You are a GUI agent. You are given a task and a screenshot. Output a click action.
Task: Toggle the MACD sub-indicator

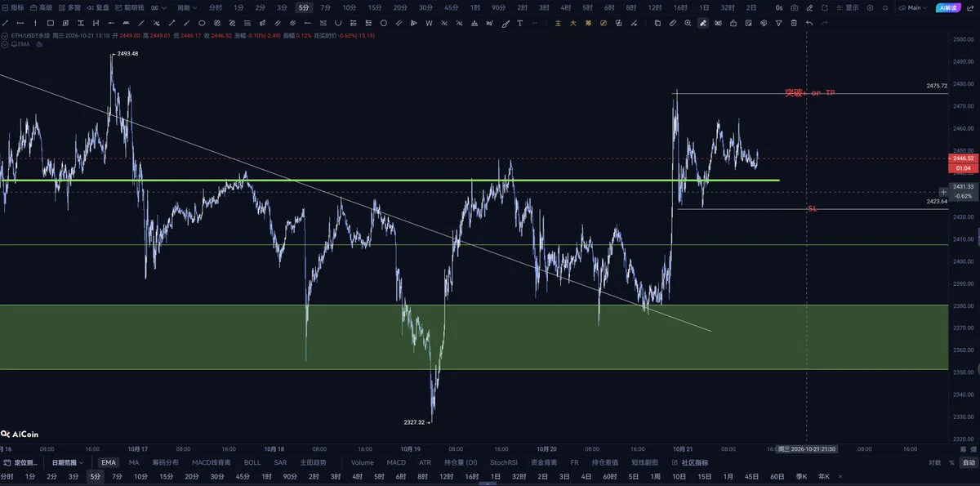(x=396, y=462)
